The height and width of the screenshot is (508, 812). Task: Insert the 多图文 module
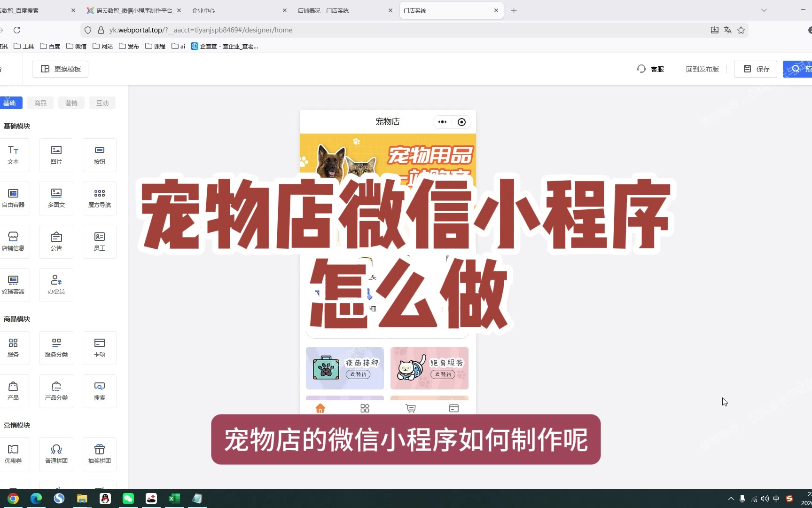[56, 198]
